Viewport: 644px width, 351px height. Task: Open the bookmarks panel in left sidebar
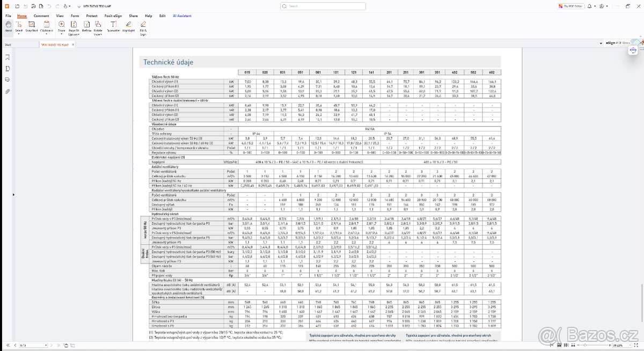(x=8, y=58)
